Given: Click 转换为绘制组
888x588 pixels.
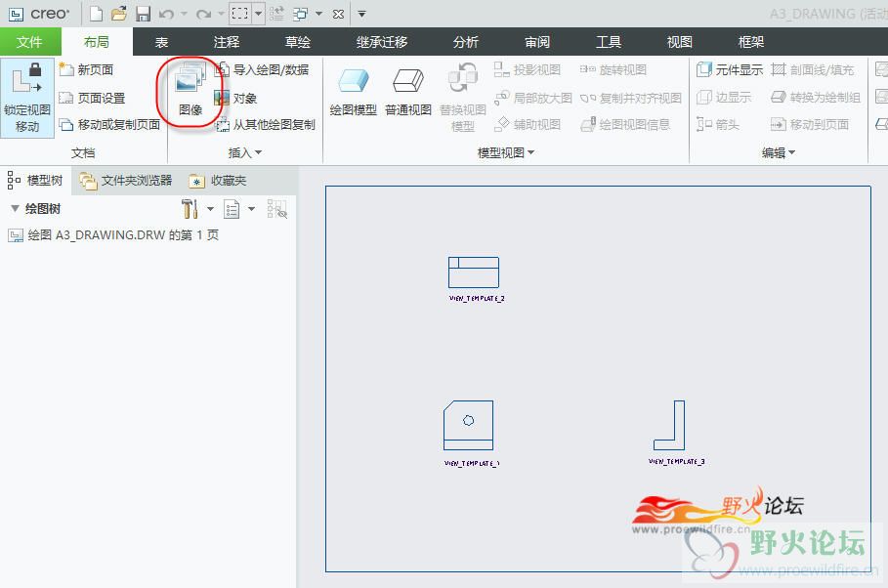Looking at the screenshot, I should [816, 98].
